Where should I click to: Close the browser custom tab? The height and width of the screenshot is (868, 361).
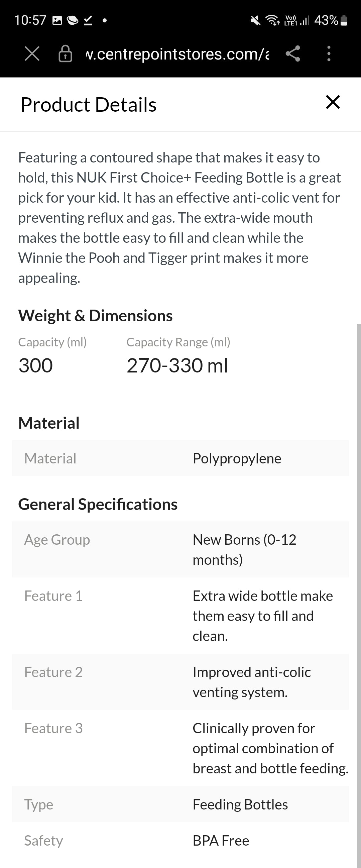pos(32,53)
